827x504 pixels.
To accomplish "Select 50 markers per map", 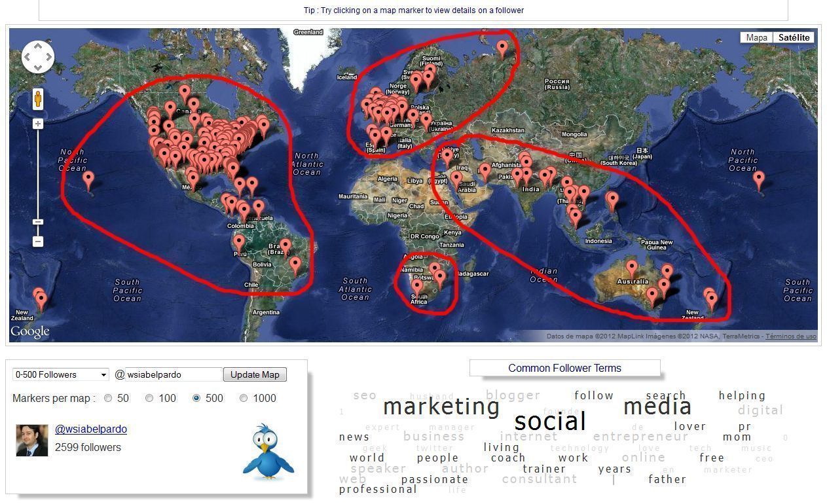I will (108, 398).
